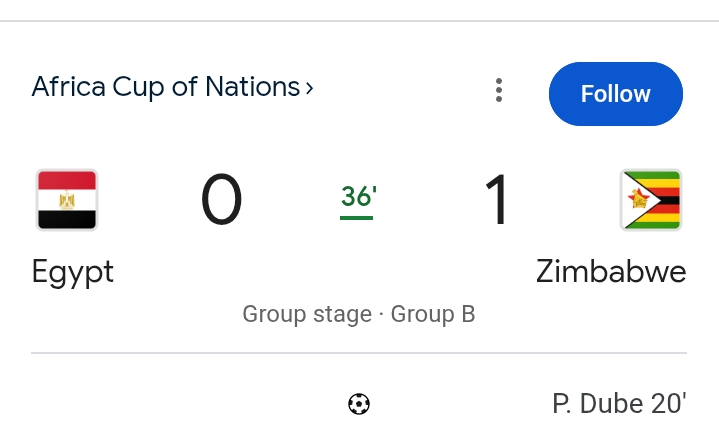Image resolution: width=719 pixels, height=441 pixels.
Task: Select the Egypt team name
Action: 73,272
